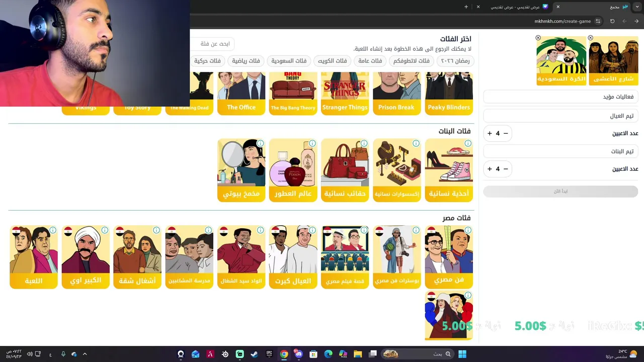
Task: Filter by فئات لاتطوفكم chip
Action: (412, 61)
